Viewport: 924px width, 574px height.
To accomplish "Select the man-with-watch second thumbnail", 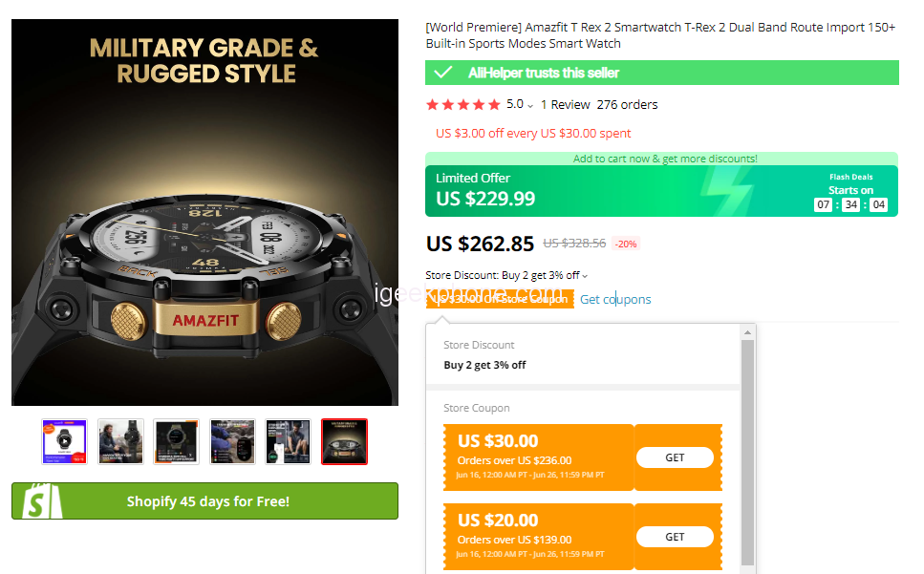I will tap(120, 441).
